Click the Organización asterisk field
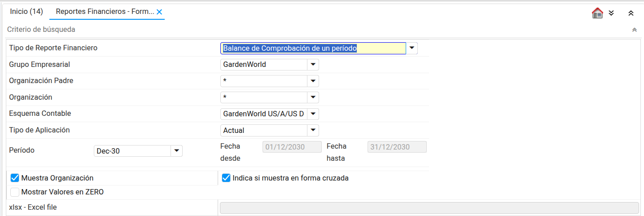Viewport: 644px width, 216px height. tap(264, 97)
